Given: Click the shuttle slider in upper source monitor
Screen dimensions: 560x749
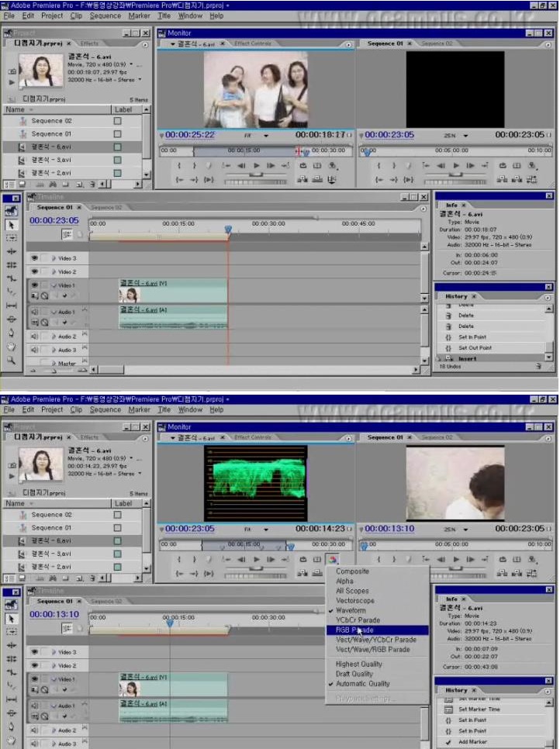Looking at the screenshot, I should tap(256, 174).
